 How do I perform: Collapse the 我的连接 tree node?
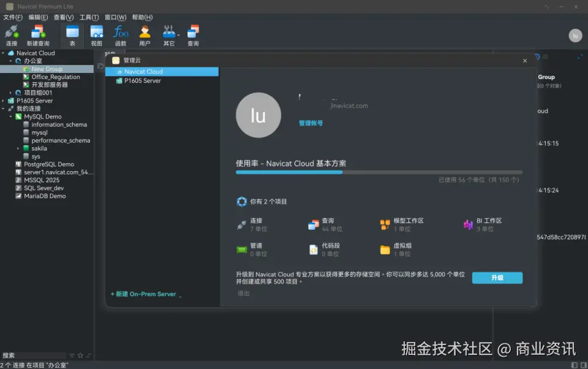tap(3, 109)
